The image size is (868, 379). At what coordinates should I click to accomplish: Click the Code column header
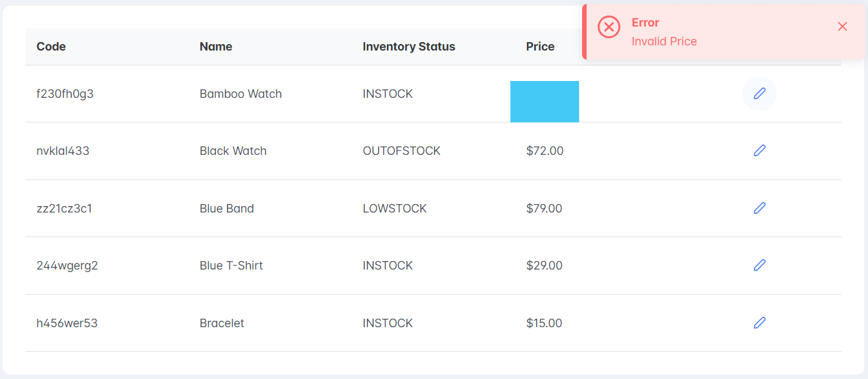pyautogui.click(x=51, y=47)
